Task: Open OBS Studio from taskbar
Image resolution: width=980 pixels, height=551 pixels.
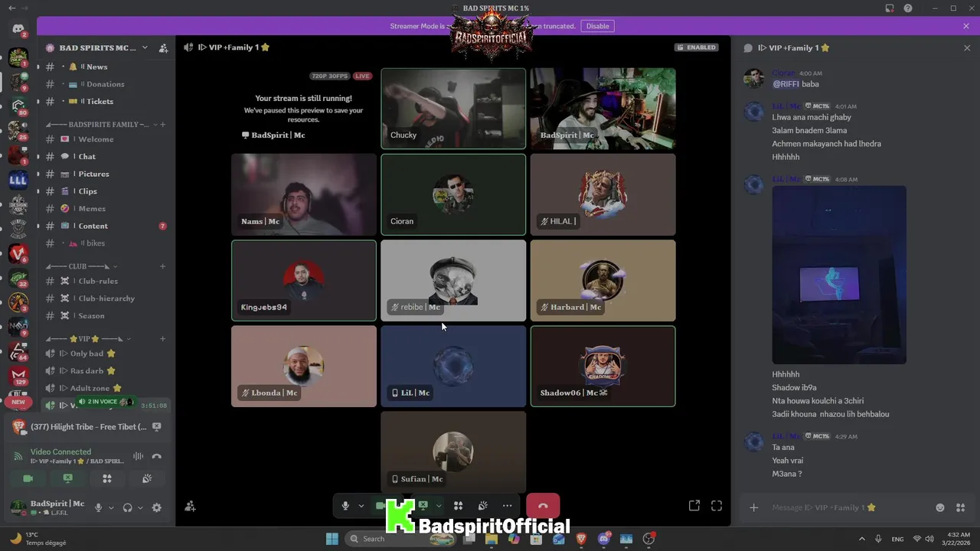Action: 648,539
